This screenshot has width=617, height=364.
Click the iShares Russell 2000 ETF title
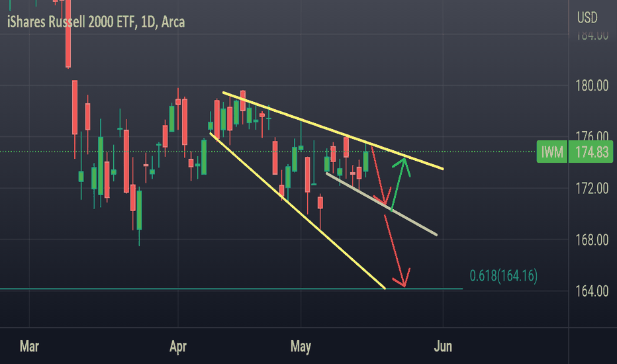[x=96, y=22]
